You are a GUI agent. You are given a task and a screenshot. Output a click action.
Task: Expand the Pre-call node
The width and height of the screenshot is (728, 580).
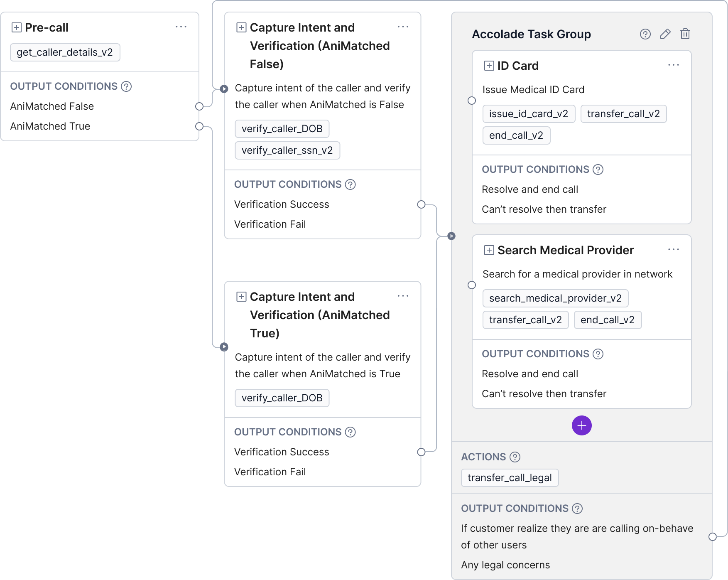17,27
